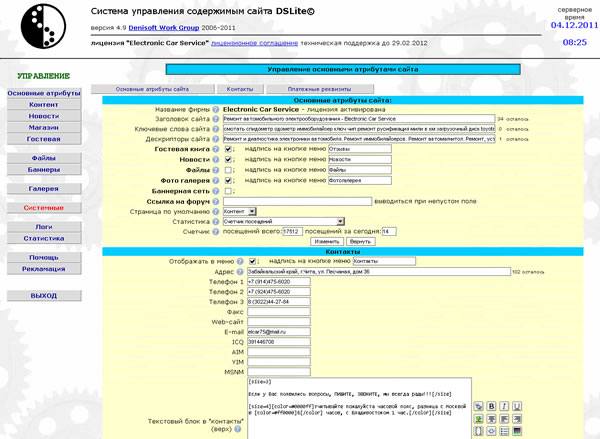The image size is (600, 439).
Task: Switch to Основные атрибуты сайта tab
Action: click(152, 89)
